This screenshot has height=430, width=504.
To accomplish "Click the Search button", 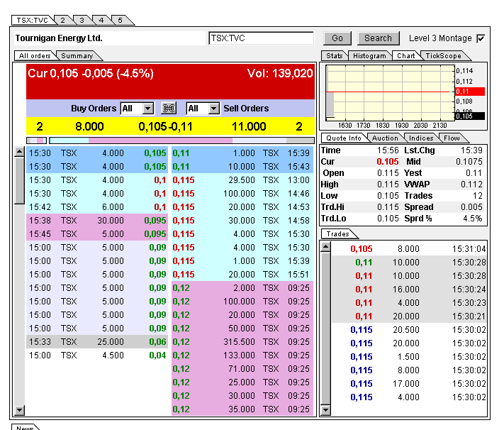I will [x=378, y=38].
